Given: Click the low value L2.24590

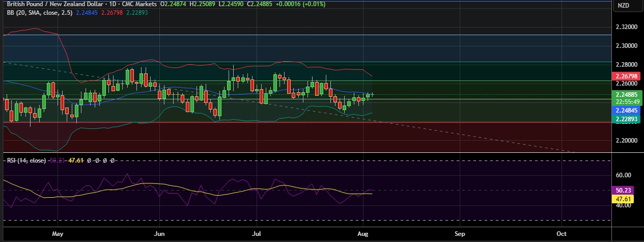Looking at the screenshot, I should click(x=232, y=4).
